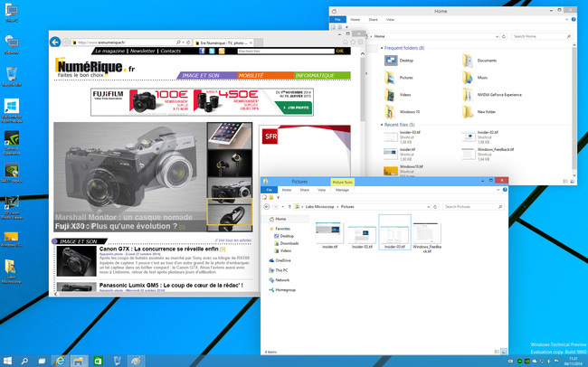The width and height of the screenshot is (588, 367).
Task: Open the Recycle Bin taskbar icon
Action: 117,361
